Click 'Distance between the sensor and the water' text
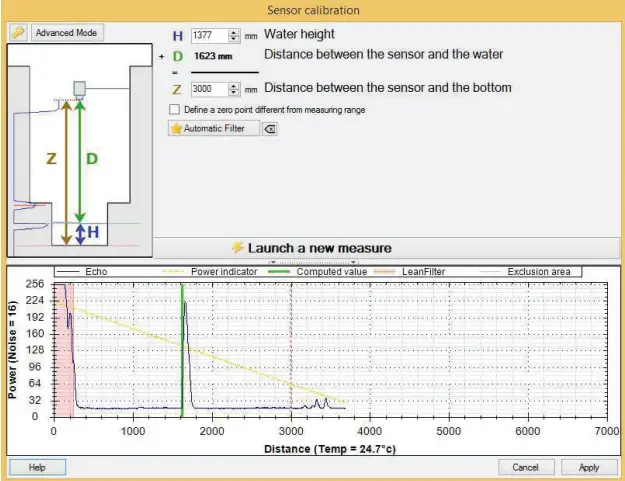Viewport: 625px width, 481px height. tap(383, 54)
